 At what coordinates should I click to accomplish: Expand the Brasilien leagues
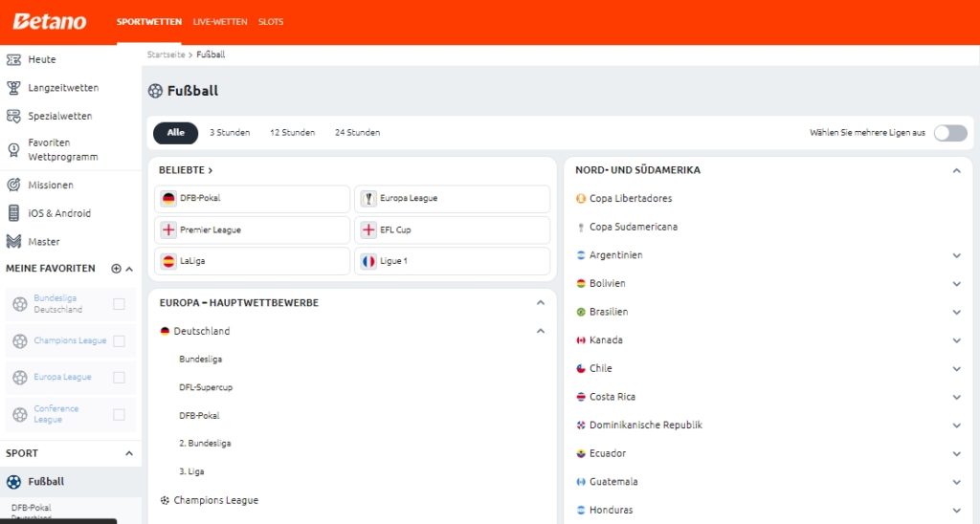click(x=956, y=313)
